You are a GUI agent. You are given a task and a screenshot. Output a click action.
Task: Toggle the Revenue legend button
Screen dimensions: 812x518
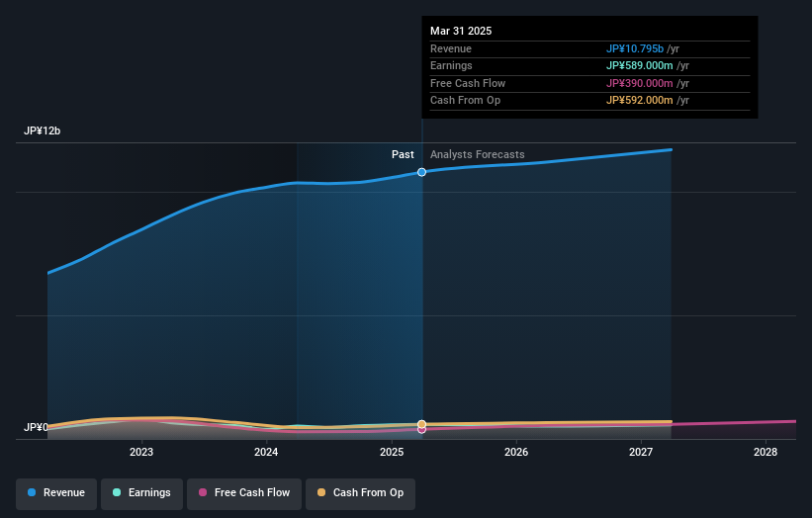click(x=56, y=493)
